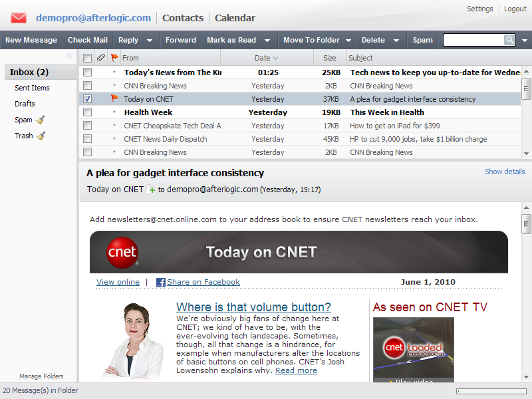Open the Trash folder
The width and height of the screenshot is (532, 399).
[x=23, y=136]
